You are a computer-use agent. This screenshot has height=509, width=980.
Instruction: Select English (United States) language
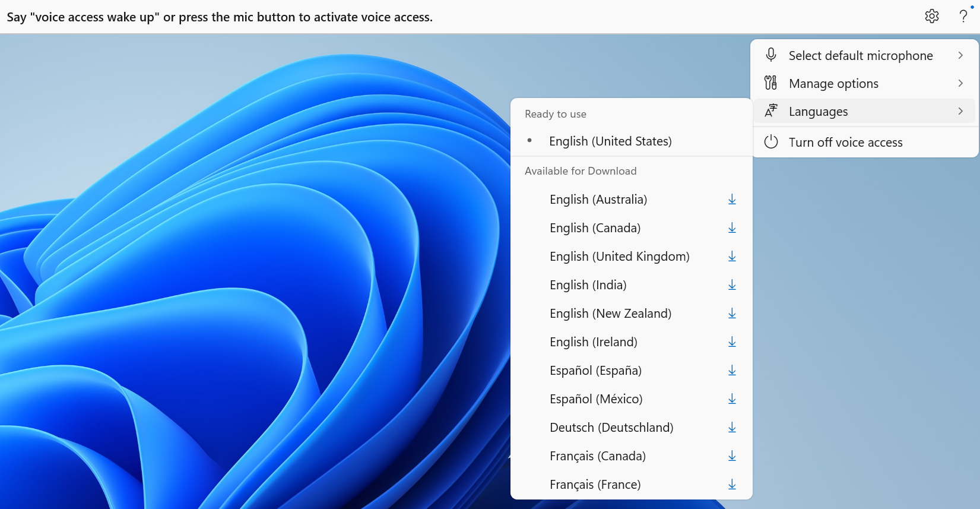tap(632, 141)
